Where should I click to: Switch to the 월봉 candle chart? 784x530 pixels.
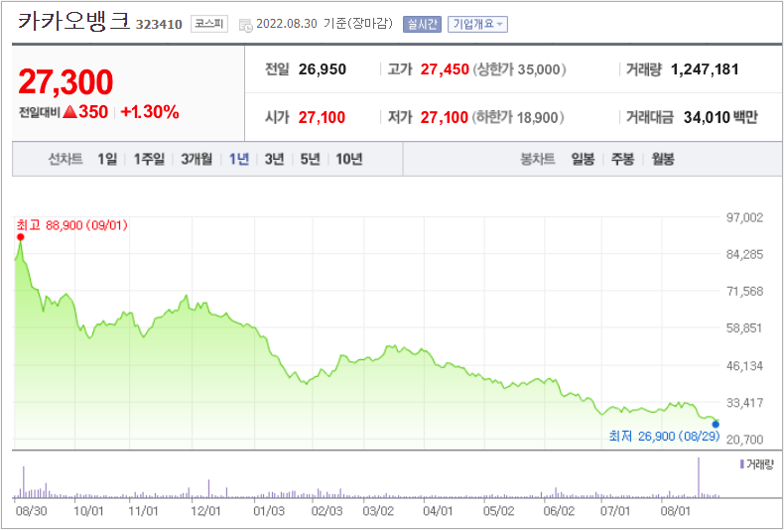pyautogui.click(x=663, y=159)
